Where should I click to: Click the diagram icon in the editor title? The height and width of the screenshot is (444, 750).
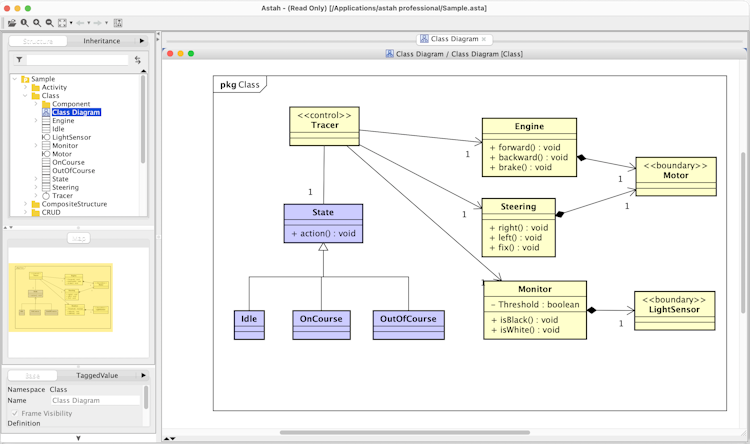[x=390, y=54]
